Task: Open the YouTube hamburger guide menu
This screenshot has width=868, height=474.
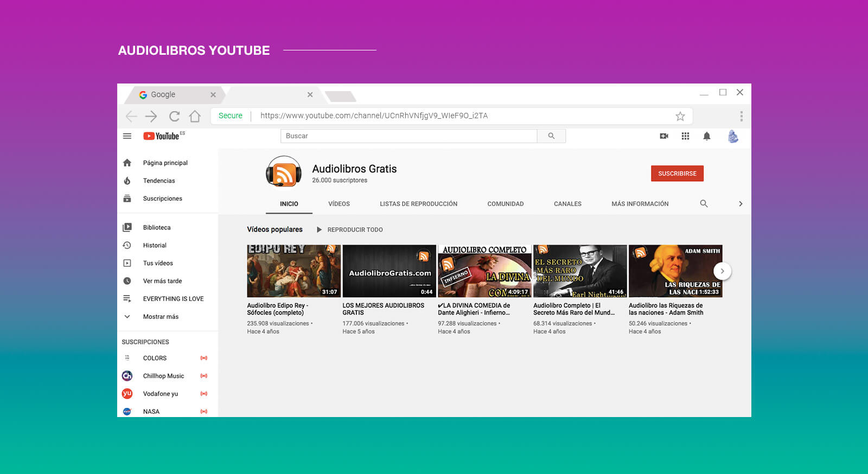Action: pyautogui.click(x=127, y=136)
